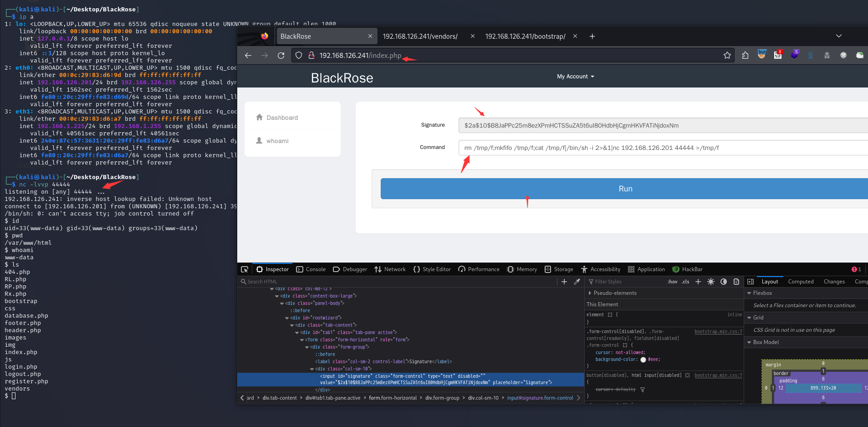Click the site security padlock icon
868x427 pixels.
[311, 55]
